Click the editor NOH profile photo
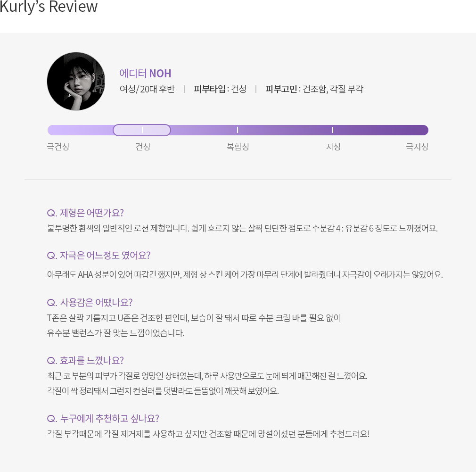The width and height of the screenshot is (476, 472). click(x=76, y=82)
